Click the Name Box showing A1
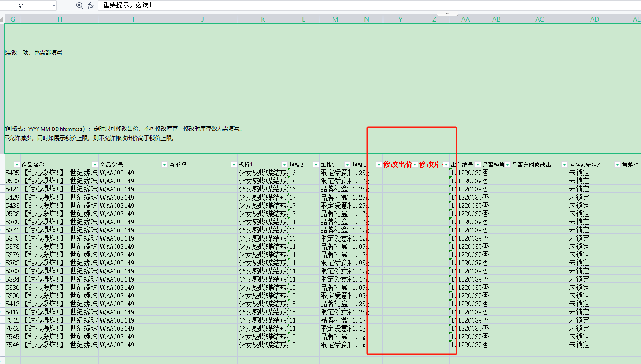The width and height of the screenshot is (641, 364). click(26, 6)
